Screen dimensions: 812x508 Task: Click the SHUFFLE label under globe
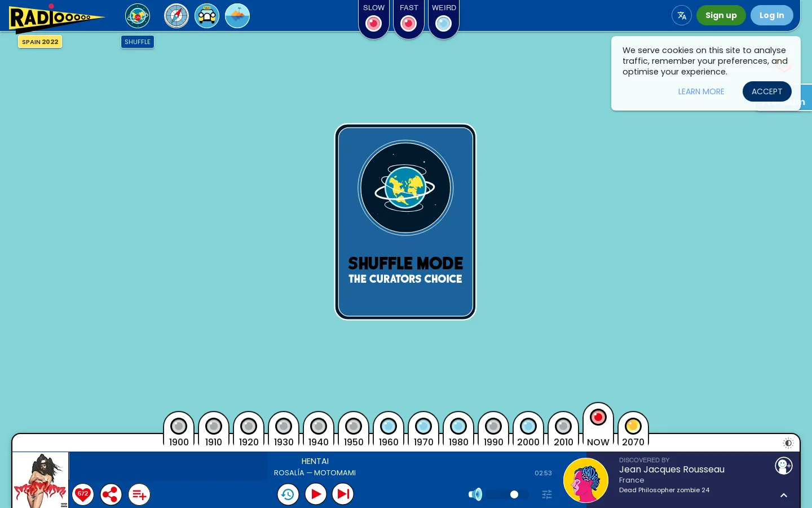tap(138, 42)
